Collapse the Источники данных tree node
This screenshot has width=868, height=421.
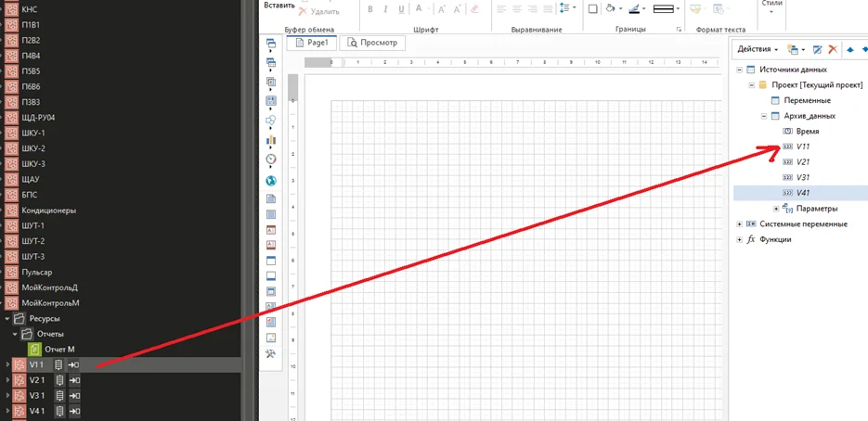point(739,70)
